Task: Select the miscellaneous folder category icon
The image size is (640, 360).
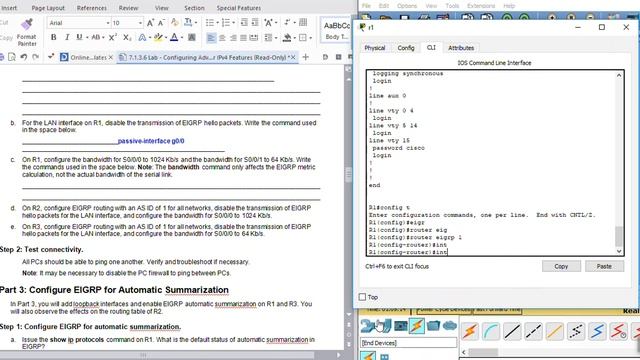Action: pos(433,326)
